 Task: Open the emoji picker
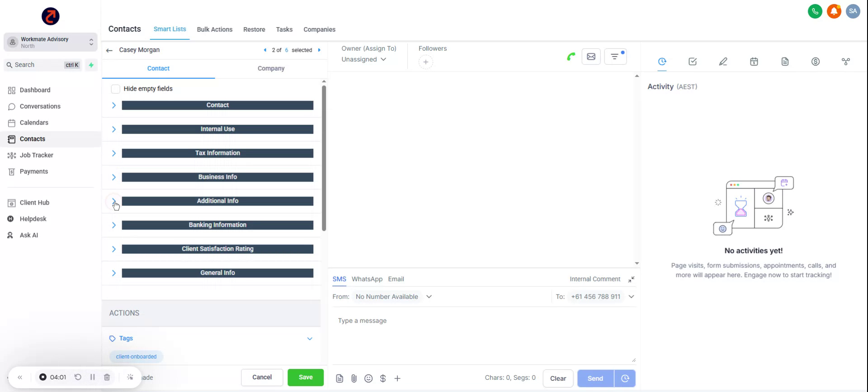(x=368, y=378)
